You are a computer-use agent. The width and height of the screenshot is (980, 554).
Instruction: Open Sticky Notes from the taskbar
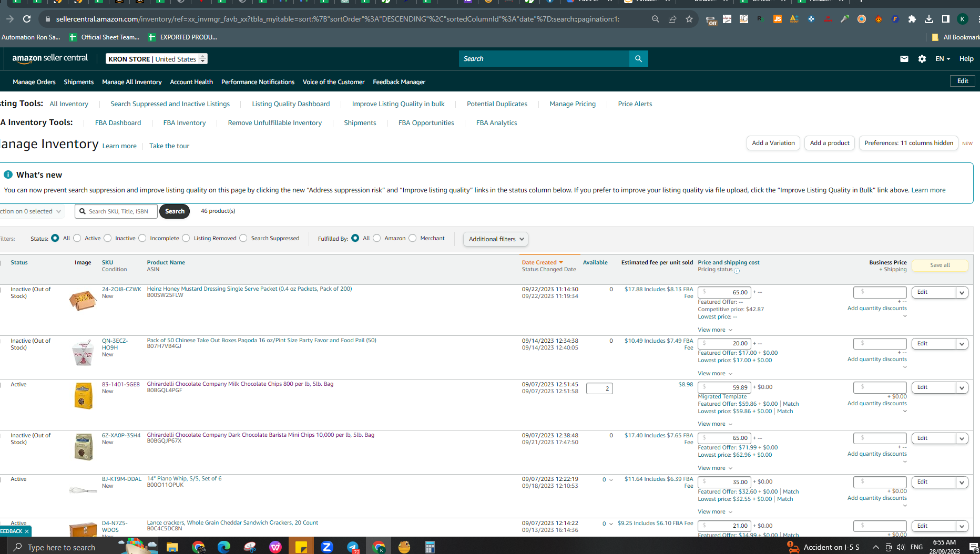[301, 547]
